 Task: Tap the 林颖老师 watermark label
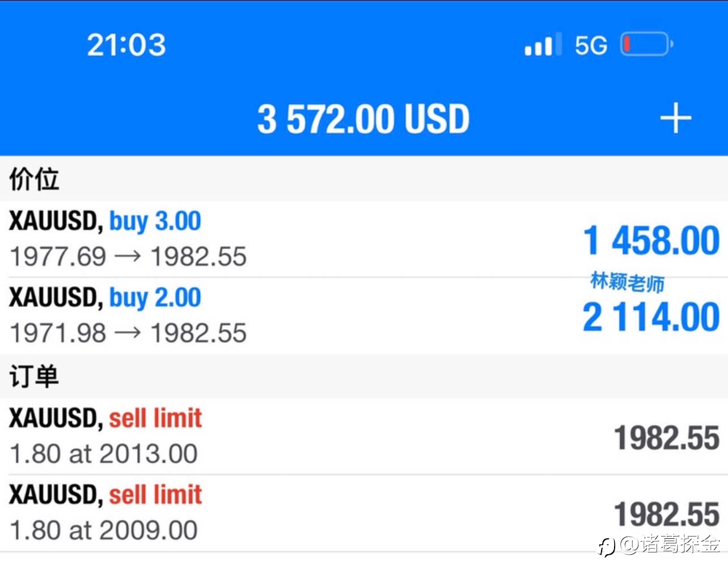click(x=628, y=282)
